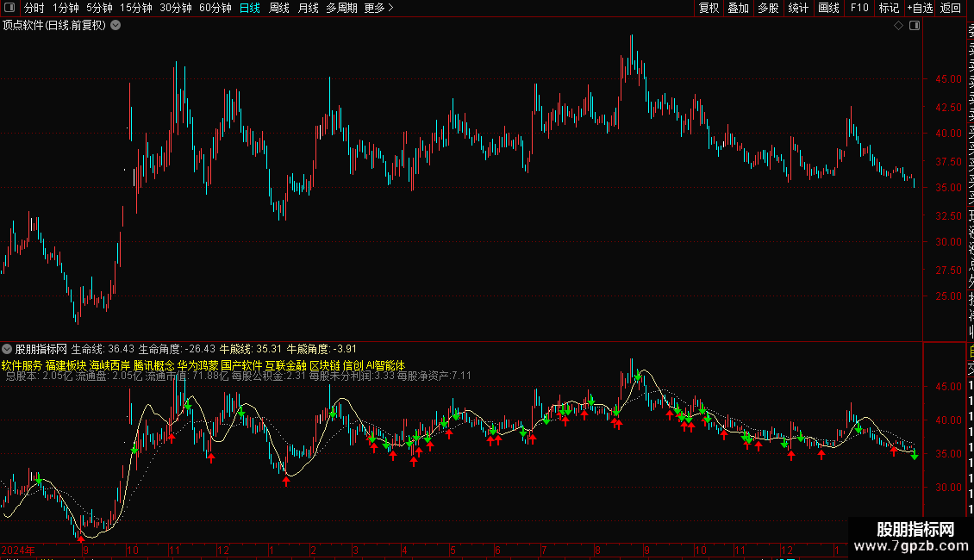Switch to the 周线 weekly chart

(x=279, y=8)
